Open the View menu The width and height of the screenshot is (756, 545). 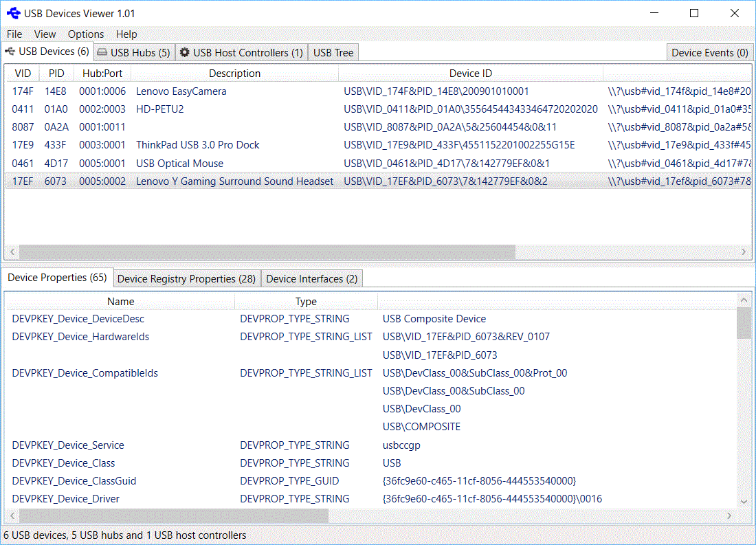click(x=45, y=34)
